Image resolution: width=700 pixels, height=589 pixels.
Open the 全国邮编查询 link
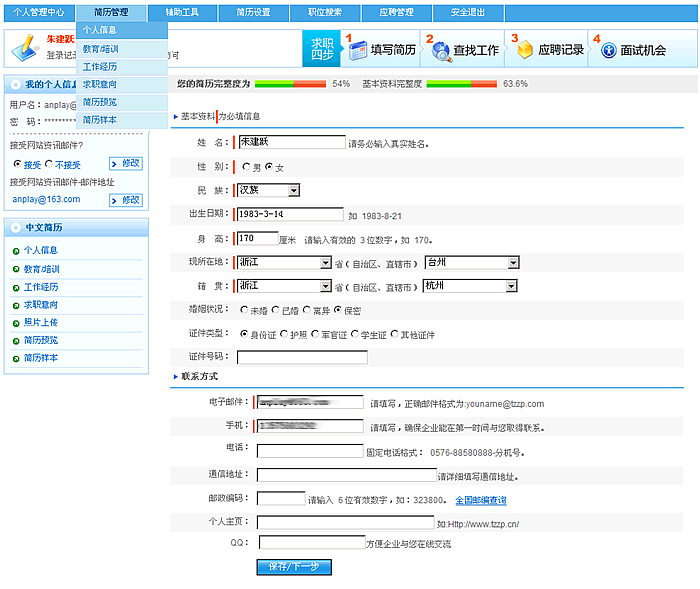480,500
